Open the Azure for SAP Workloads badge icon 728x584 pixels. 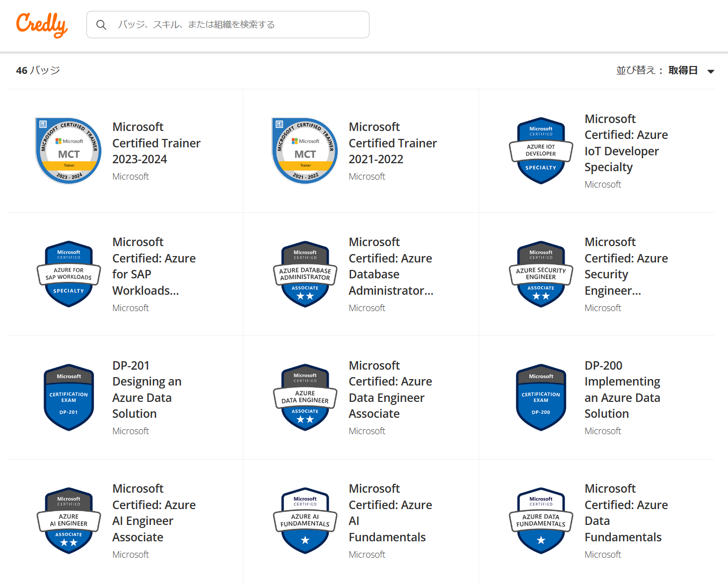click(69, 274)
